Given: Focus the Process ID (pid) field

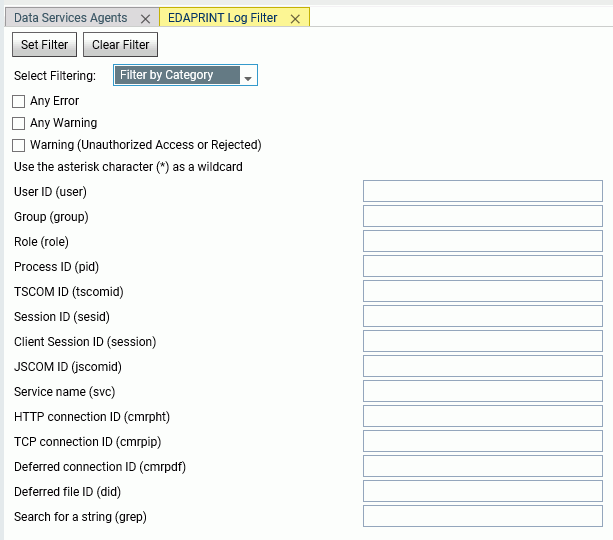Looking at the screenshot, I should 483,266.
